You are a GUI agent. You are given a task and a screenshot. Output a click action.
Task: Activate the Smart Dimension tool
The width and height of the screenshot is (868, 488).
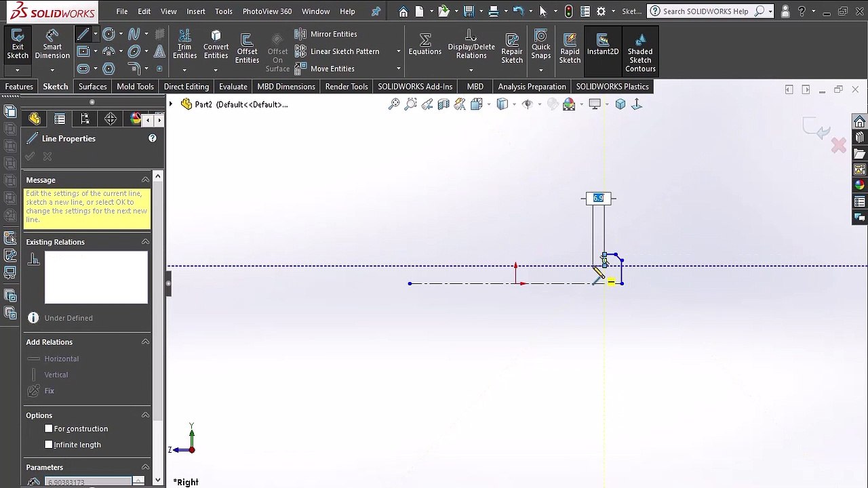pyautogui.click(x=52, y=45)
